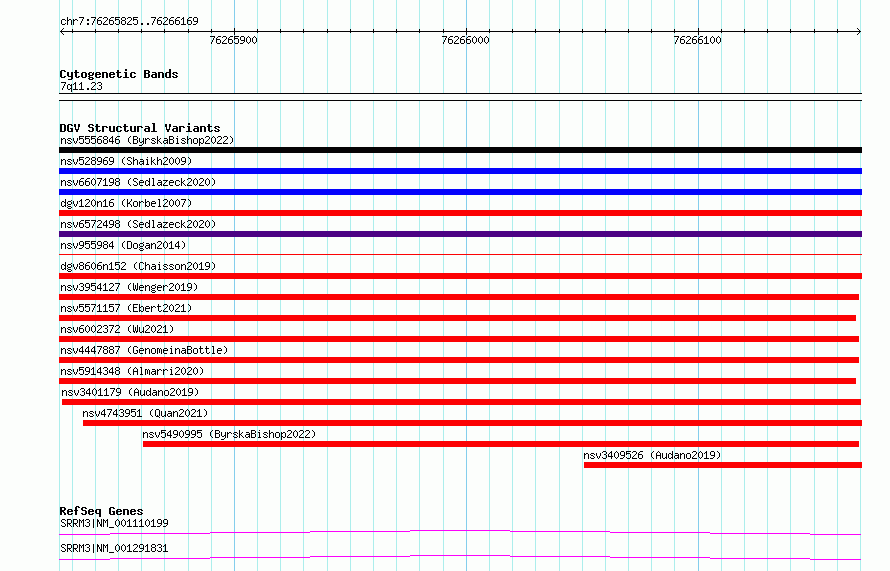The width and height of the screenshot is (890, 571).
Task: Select the black nsv5556846 variant bar
Action: (x=460, y=150)
